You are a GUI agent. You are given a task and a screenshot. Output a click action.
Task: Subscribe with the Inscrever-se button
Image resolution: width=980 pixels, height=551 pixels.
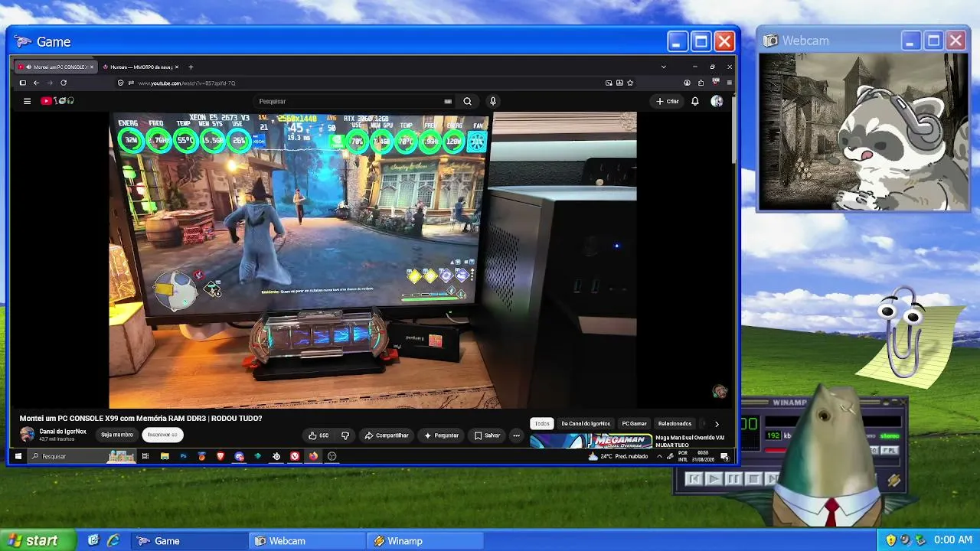162,435
